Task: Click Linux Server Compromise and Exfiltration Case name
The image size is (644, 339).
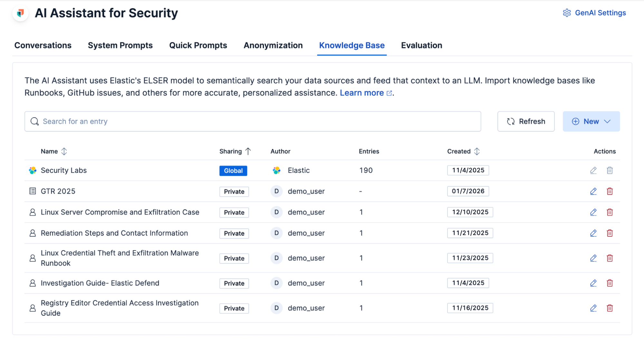Action: point(120,212)
